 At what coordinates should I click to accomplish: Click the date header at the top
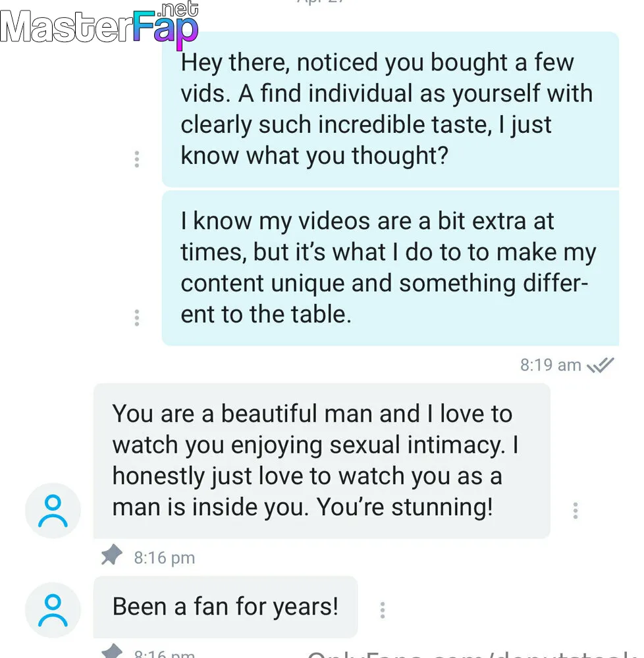(321, 2)
